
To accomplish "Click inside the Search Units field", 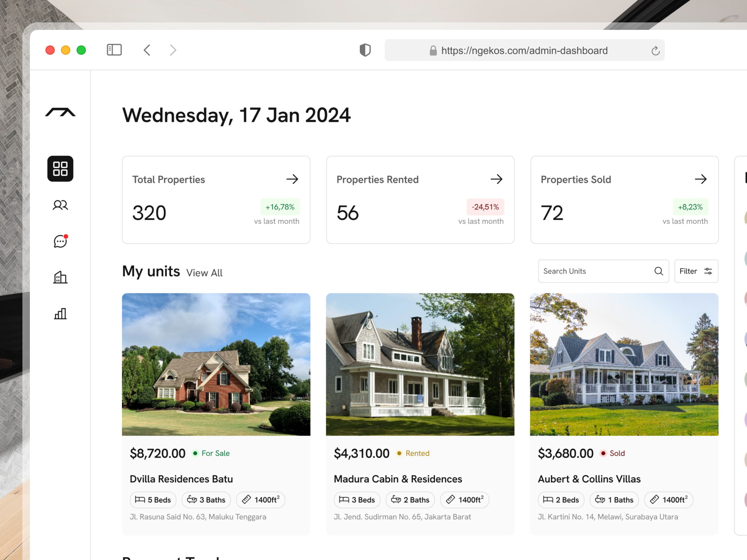I will 591,271.
